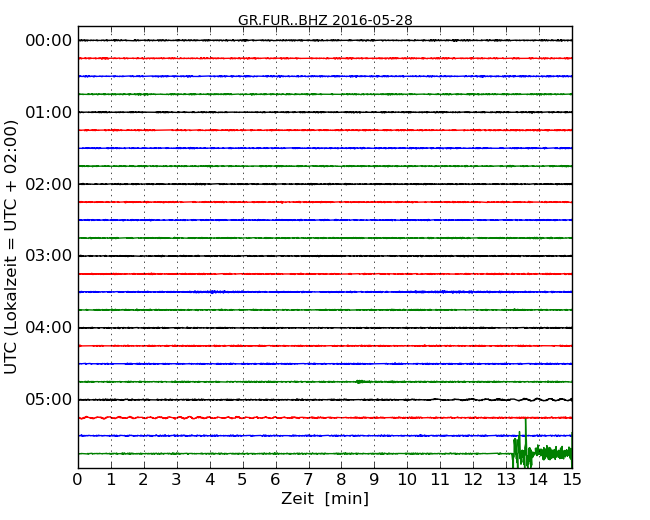Click the wavy red 05:15 trace near minute 3
The height and width of the screenshot is (520, 650).
pos(177,418)
